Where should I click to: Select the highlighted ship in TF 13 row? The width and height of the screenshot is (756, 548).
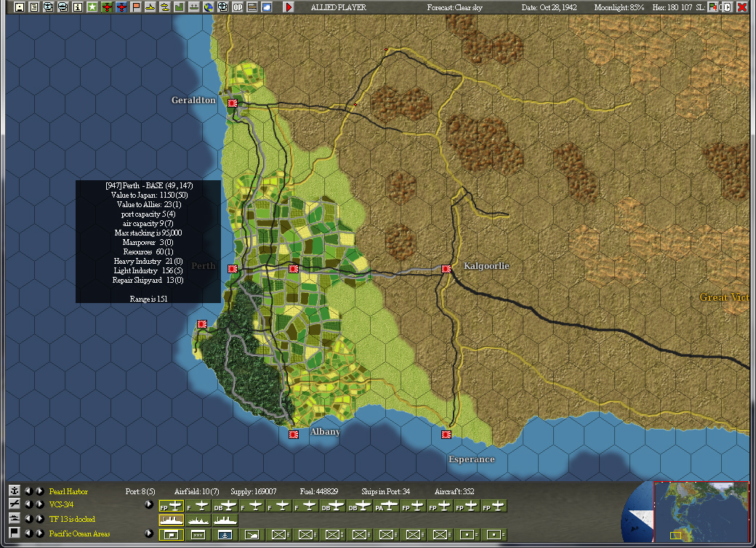point(171,520)
